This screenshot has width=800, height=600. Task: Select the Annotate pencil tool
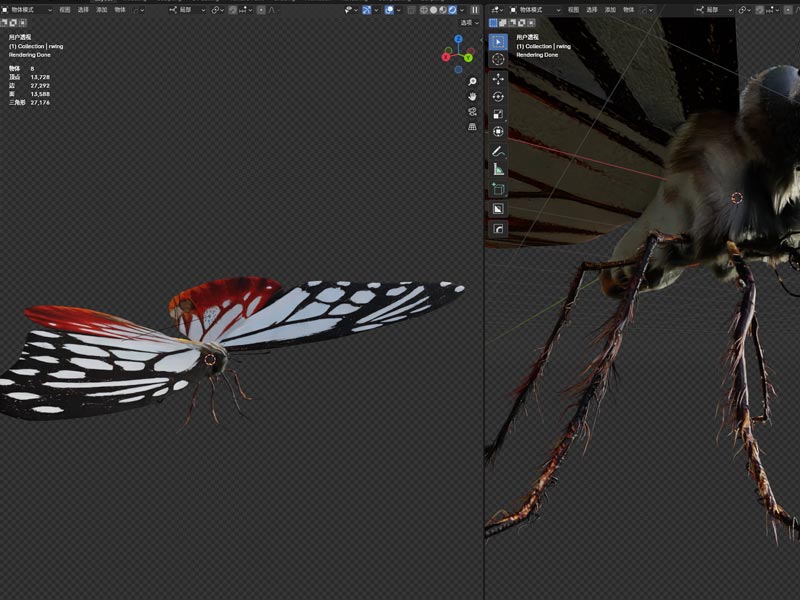point(498,151)
